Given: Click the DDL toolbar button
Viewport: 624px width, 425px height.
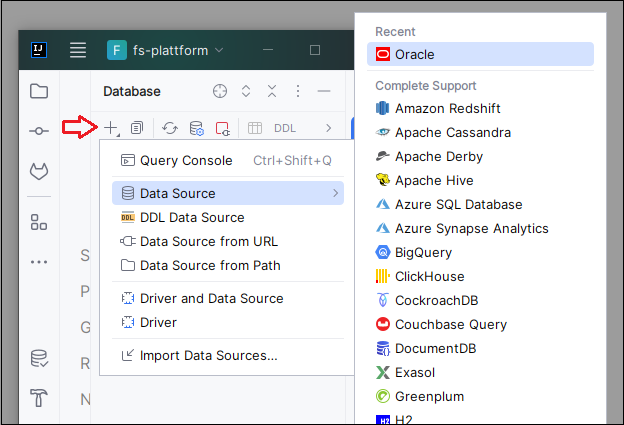Looking at the screenshot, I should 285,128.
